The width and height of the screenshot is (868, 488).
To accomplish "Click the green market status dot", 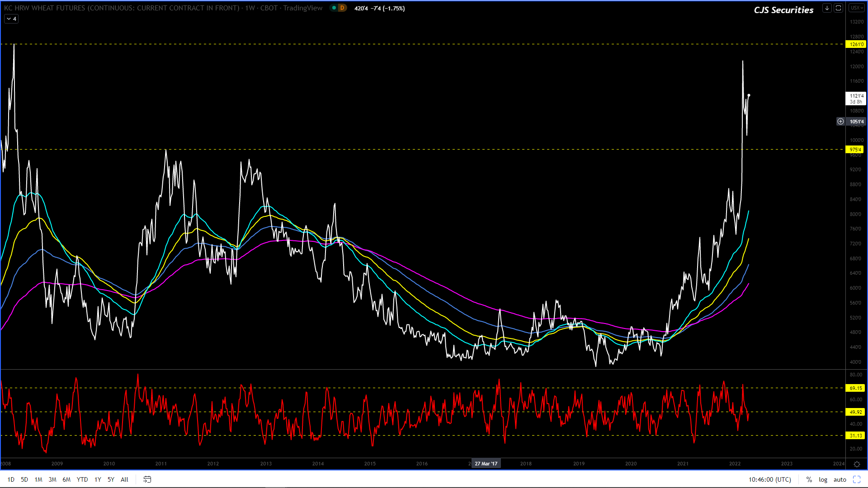I will (334, 8).
